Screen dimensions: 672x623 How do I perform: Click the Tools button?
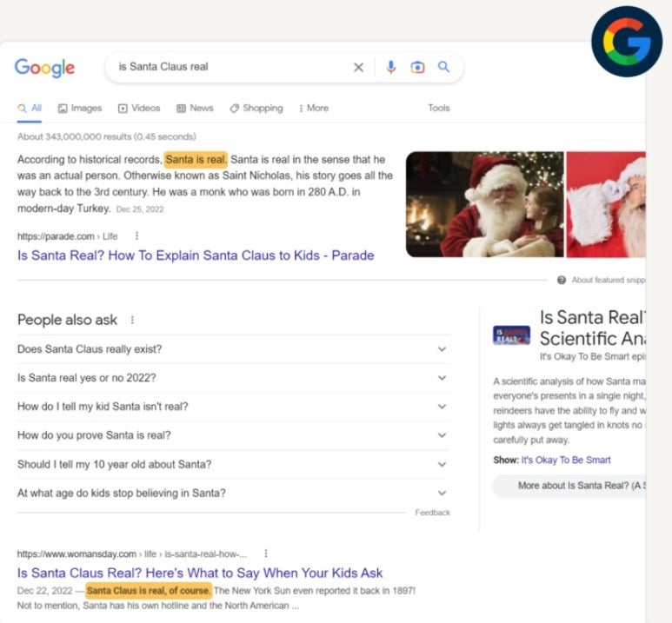click(x=439, y=108)
